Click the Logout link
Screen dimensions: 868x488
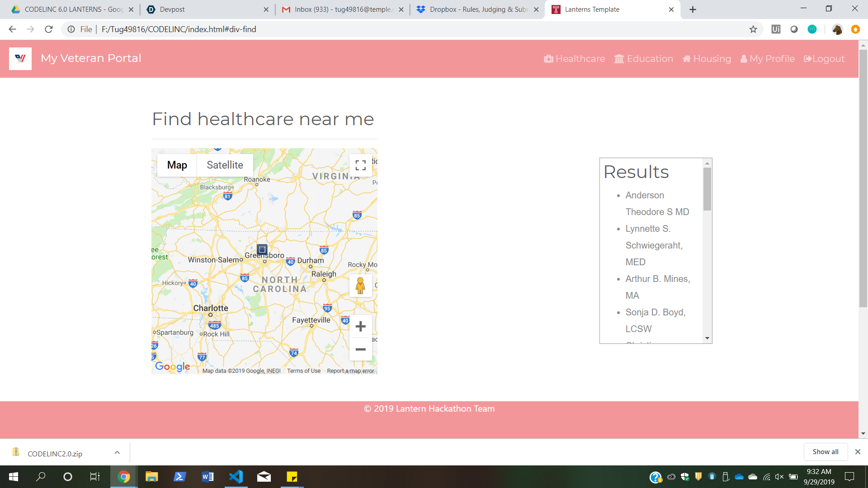pos(824,59)
